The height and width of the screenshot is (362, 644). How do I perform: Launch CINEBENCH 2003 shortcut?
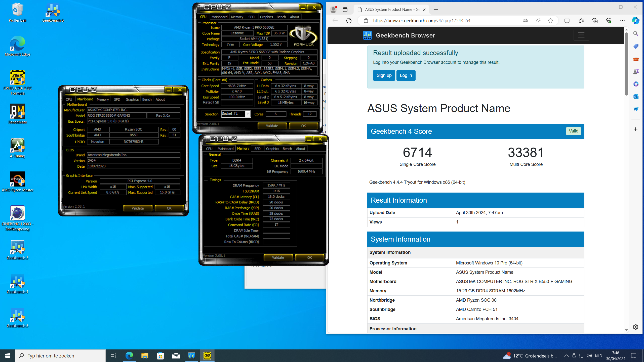17,218
